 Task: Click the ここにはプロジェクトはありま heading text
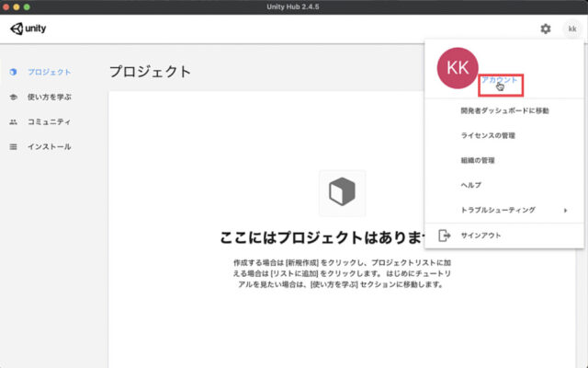coord(322,237)
